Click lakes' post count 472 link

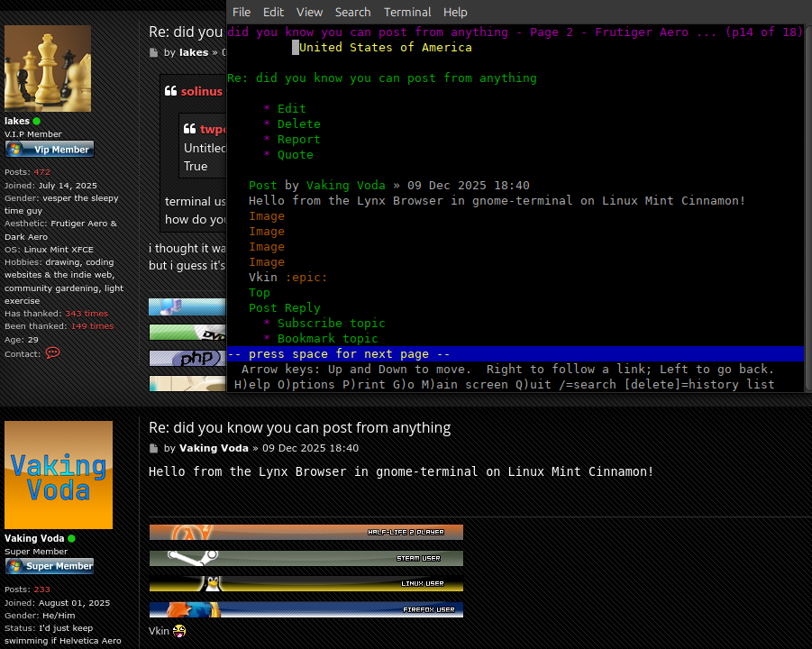pos(41,172)
